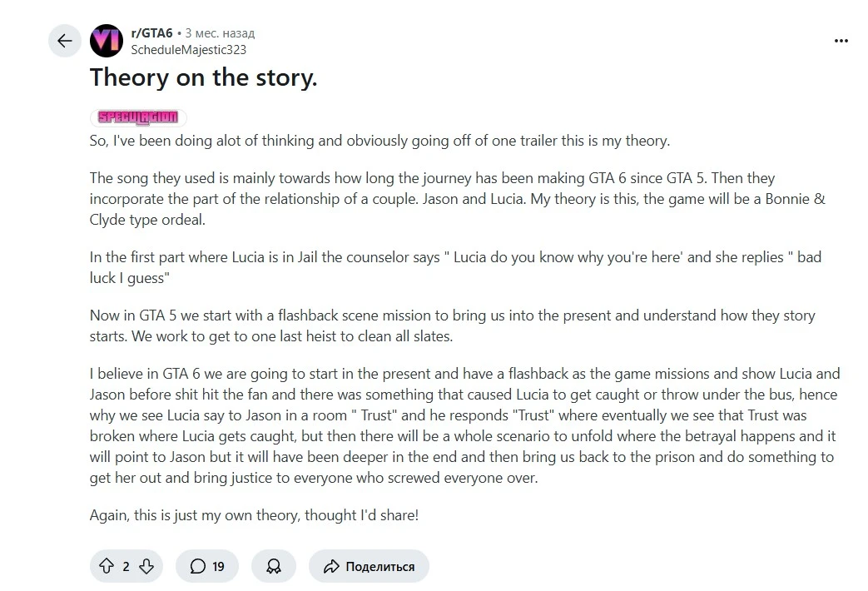This screenshot has height=591, width=868.
Task: Open the comments via speech bubble icon
Action: (197, 566)
